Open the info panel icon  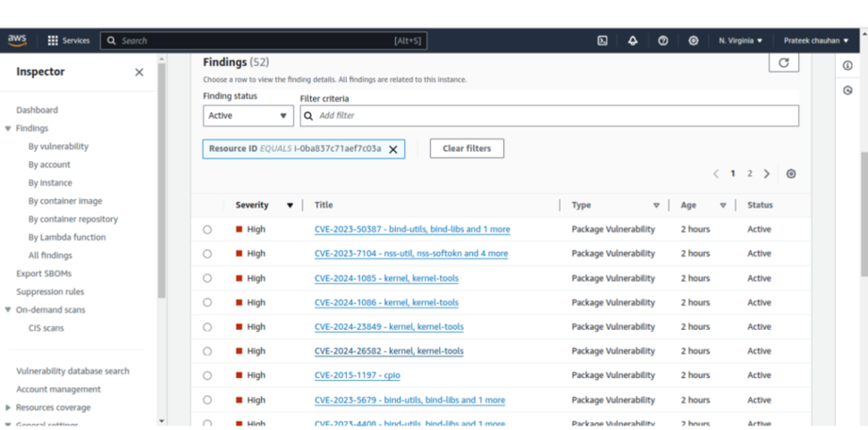click(847, 66)
